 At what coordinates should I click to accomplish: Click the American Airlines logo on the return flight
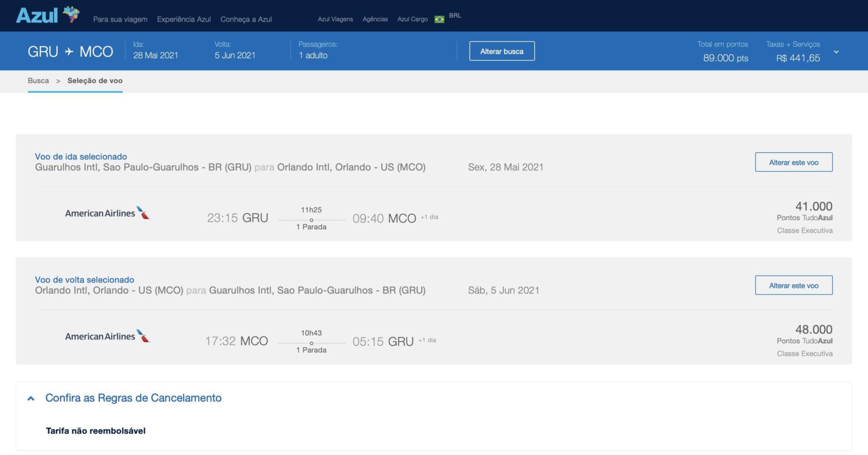108,336
